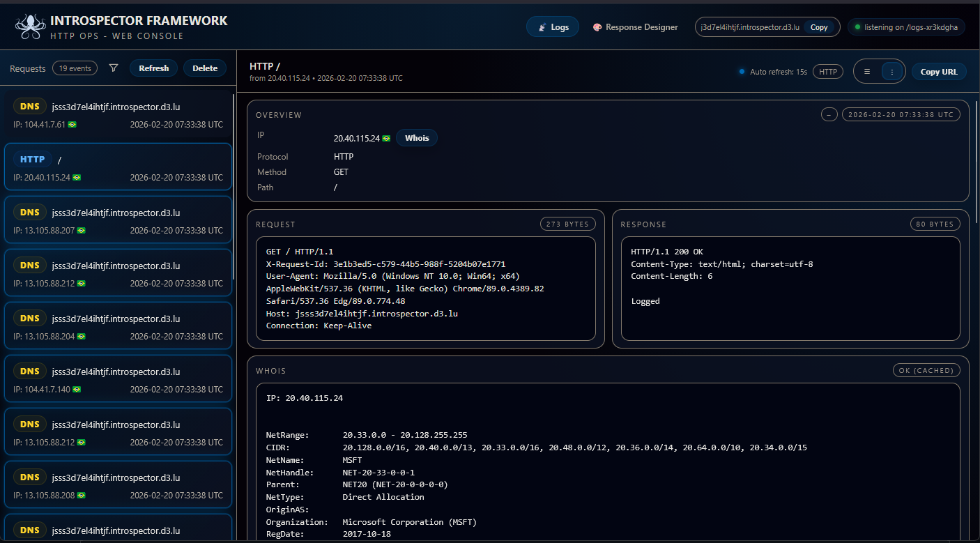Switch to the horizontal-lines layout view

867,71
